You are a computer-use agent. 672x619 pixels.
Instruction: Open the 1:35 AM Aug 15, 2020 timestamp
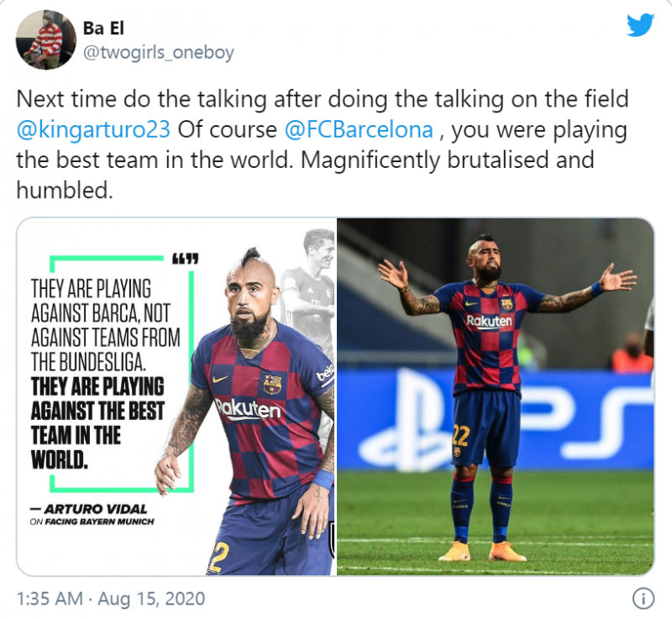(111, 599)
